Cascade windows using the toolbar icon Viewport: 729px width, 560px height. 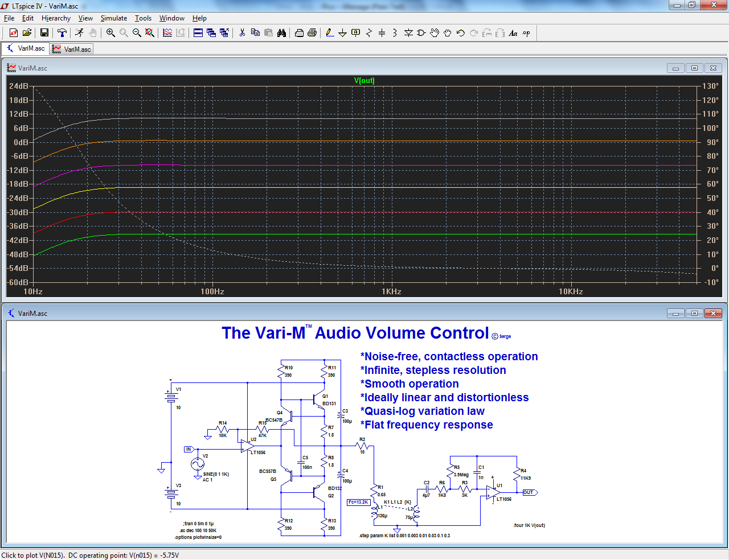211,33
